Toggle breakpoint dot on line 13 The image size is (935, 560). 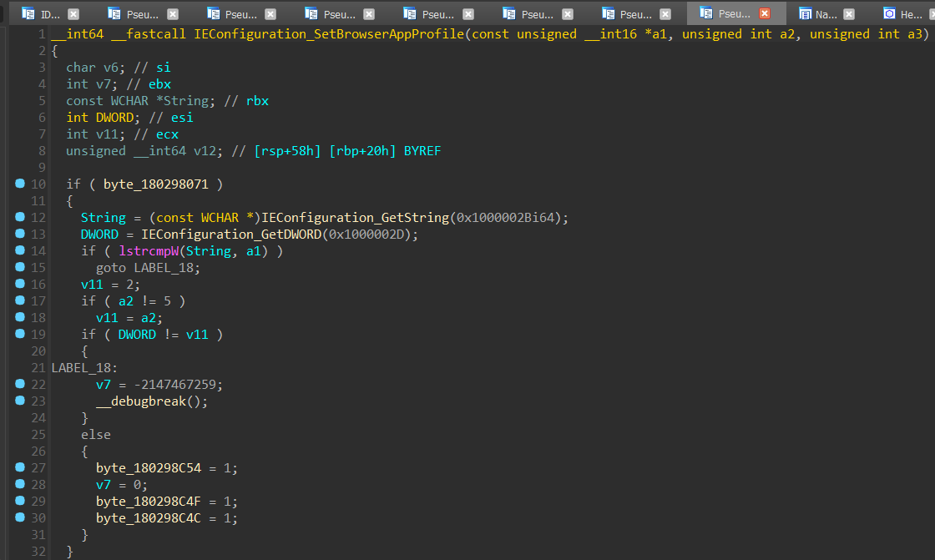[x=20, y=234]
